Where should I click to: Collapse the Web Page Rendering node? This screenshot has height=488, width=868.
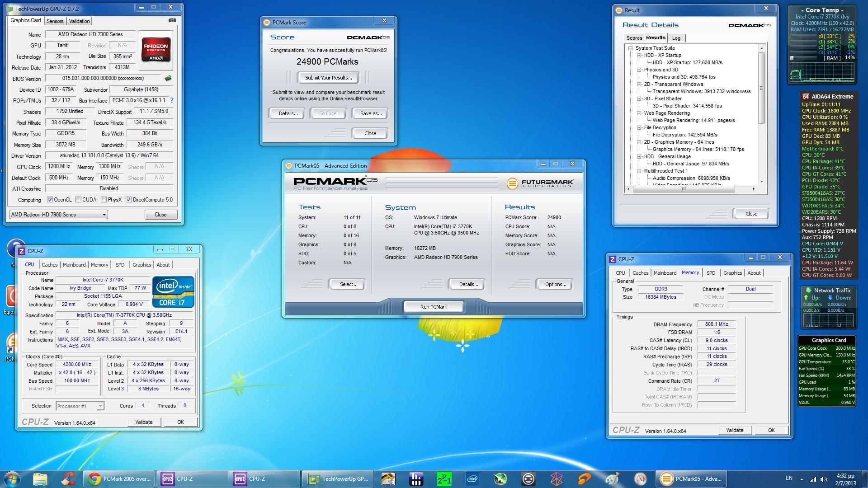pos(639,113)
